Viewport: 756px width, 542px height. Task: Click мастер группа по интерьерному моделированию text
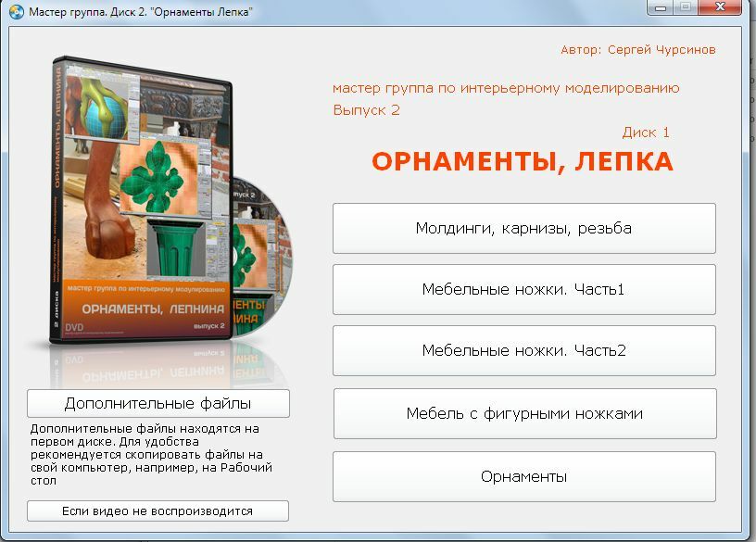506,88
